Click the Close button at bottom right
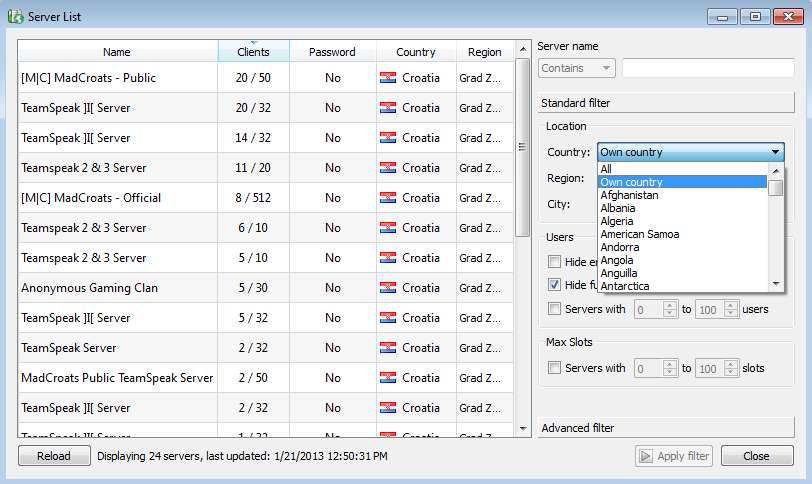This screenshot has width=812, height=484. click(757, 456)
